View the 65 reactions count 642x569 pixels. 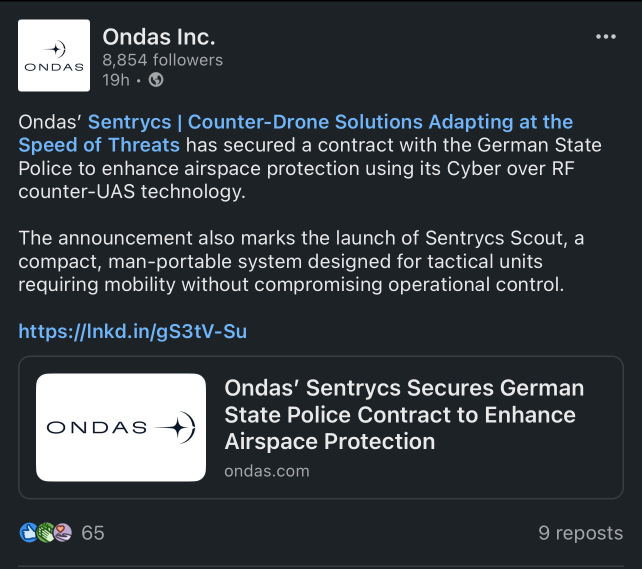93,533
